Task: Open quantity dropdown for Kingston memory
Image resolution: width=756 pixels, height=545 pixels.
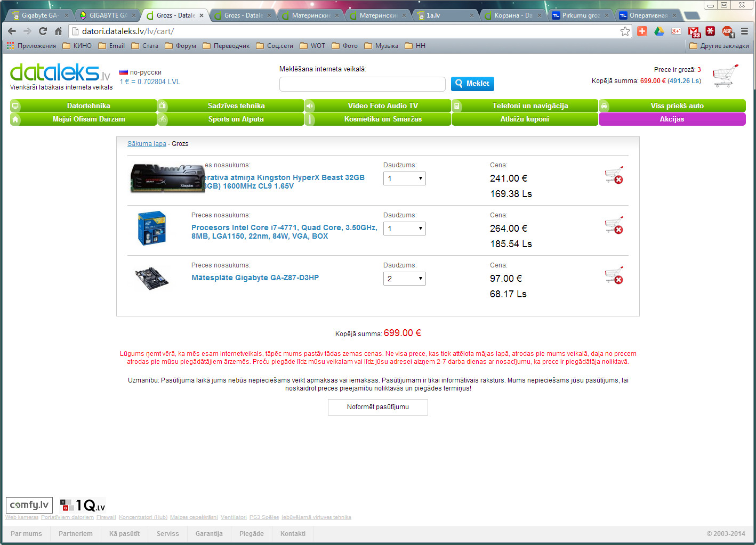Action: point(404,178)
